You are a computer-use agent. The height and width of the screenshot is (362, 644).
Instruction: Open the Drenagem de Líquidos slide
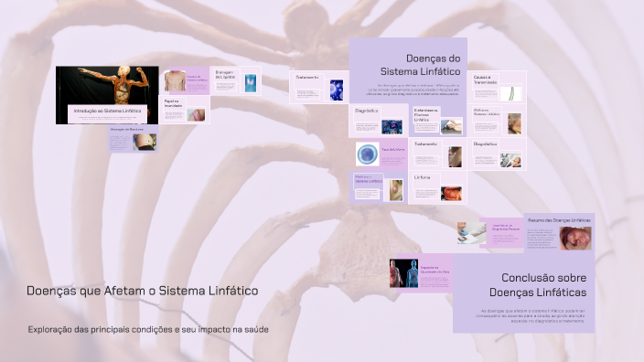click(236, 80)
